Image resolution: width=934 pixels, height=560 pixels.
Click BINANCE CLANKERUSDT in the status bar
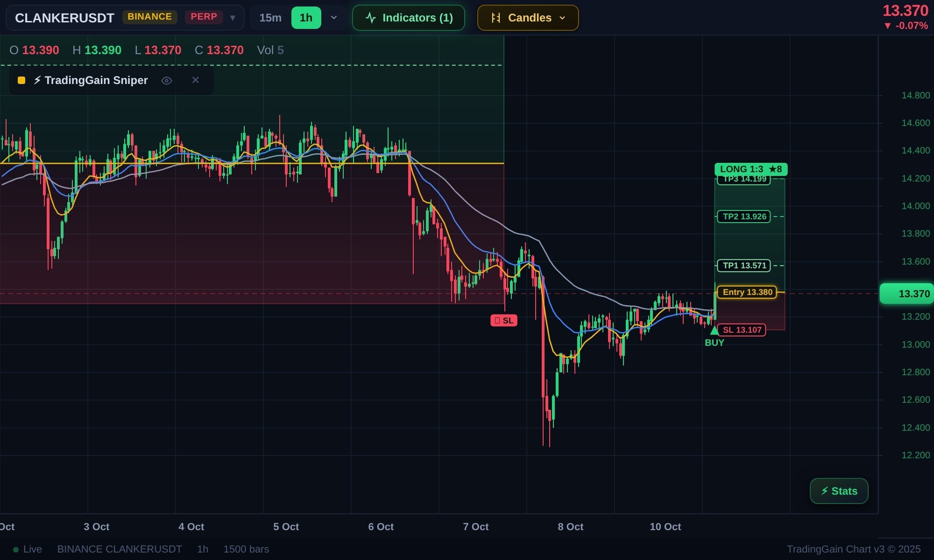[x=120, y=549]
